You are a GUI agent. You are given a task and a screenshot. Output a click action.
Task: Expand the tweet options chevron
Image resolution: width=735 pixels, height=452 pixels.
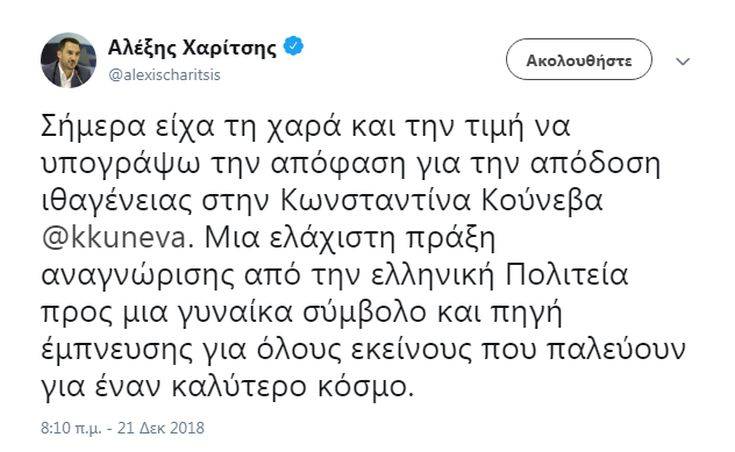[683, 61]
